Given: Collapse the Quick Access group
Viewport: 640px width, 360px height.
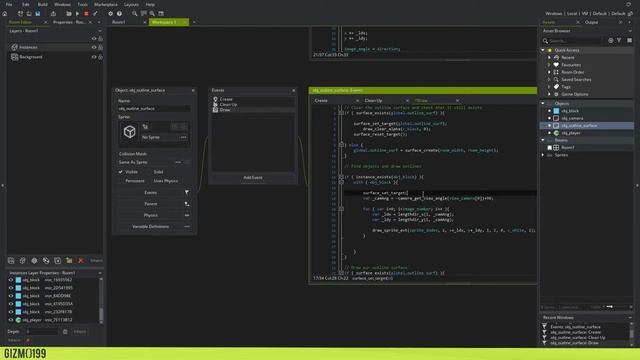Looking at the screenshot, I should point(543,50).
